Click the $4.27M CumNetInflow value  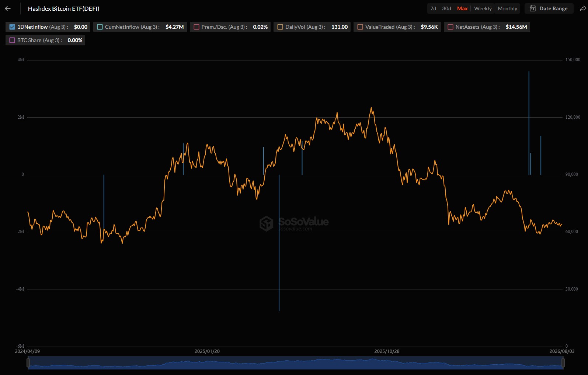(x=175, y=27)
